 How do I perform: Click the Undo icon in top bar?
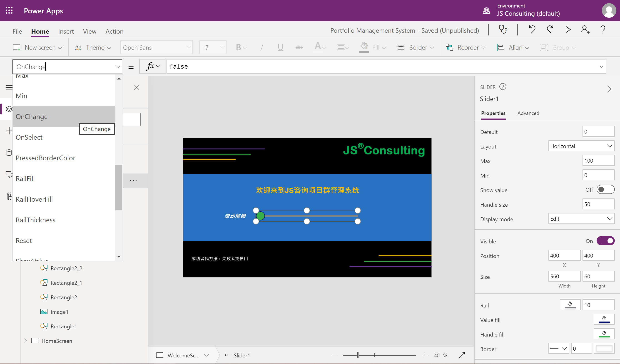click(532, 30)
